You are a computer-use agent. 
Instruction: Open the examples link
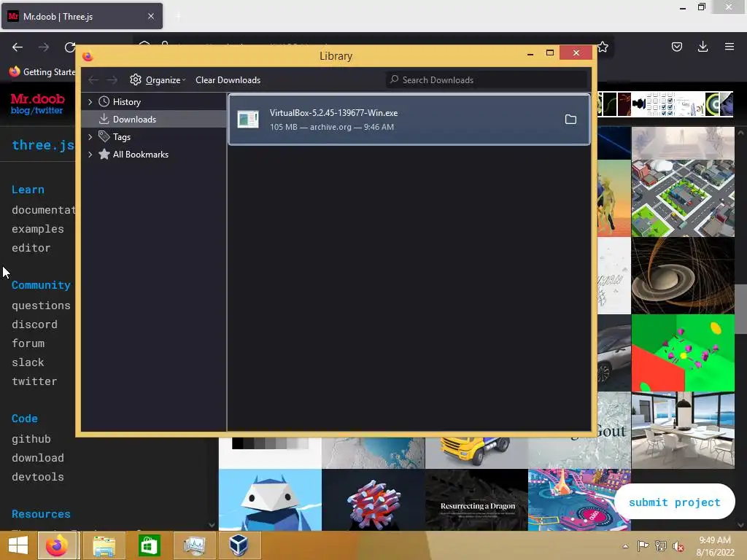click(x=38, y=229)
